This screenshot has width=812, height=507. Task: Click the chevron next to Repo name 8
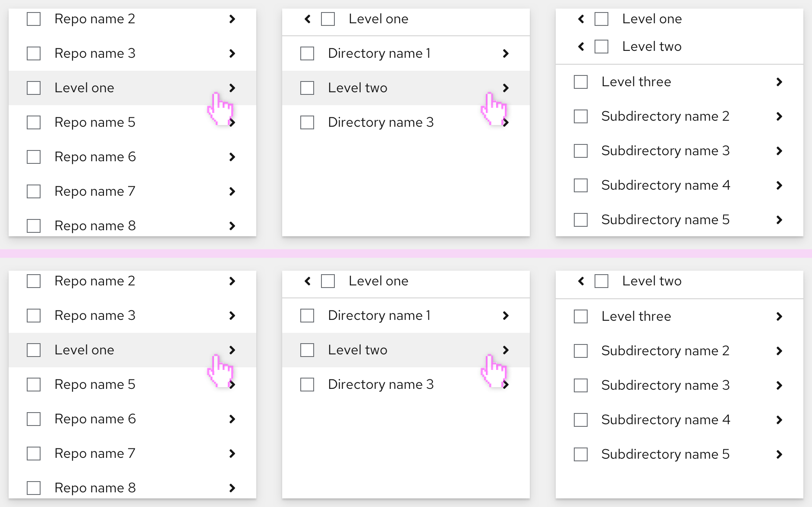[x=233, y=225]
